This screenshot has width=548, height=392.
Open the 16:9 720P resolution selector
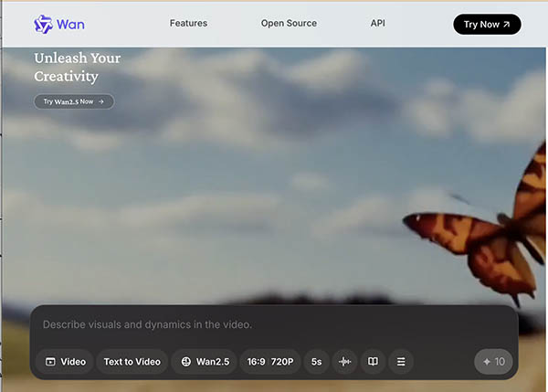point(269,362)
